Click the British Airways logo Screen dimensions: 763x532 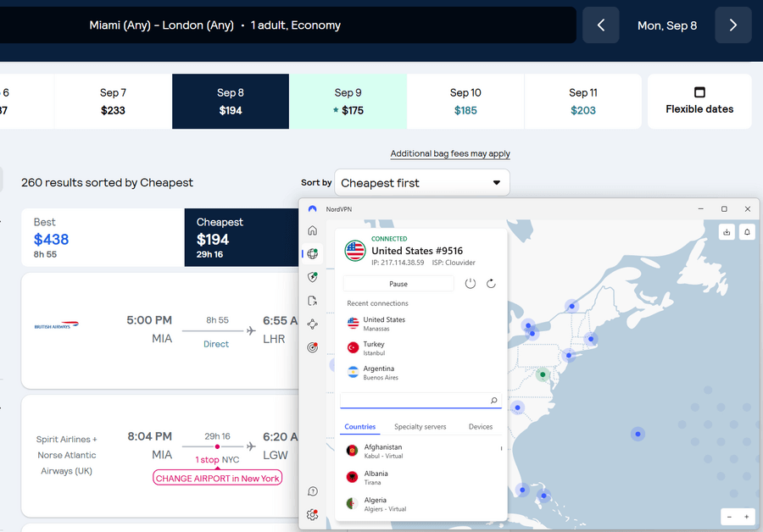click(57, 324)
